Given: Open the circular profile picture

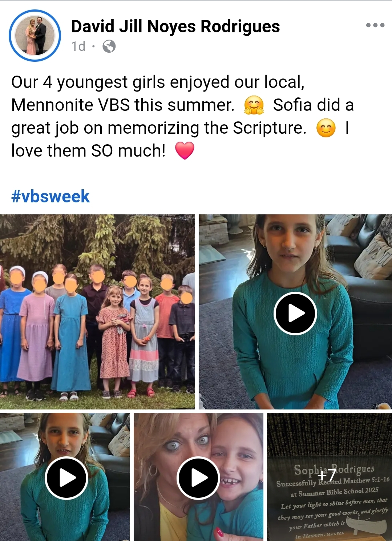Looking at the screenshot, I should pos(35,36).
